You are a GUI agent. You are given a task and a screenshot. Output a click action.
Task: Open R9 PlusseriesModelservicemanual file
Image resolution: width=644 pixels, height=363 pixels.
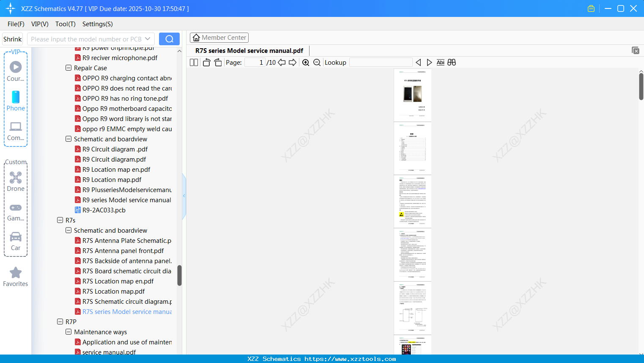click(x=127, y=190)
